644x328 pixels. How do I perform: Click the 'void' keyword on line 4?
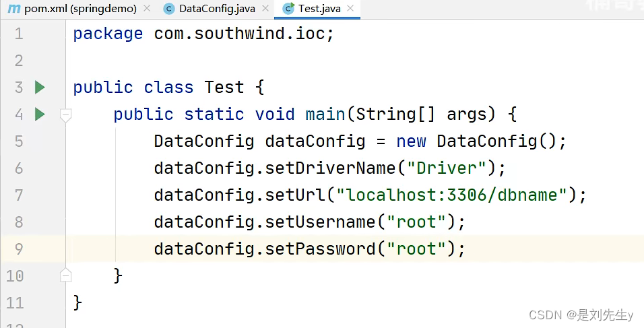(x=275, y=114)
